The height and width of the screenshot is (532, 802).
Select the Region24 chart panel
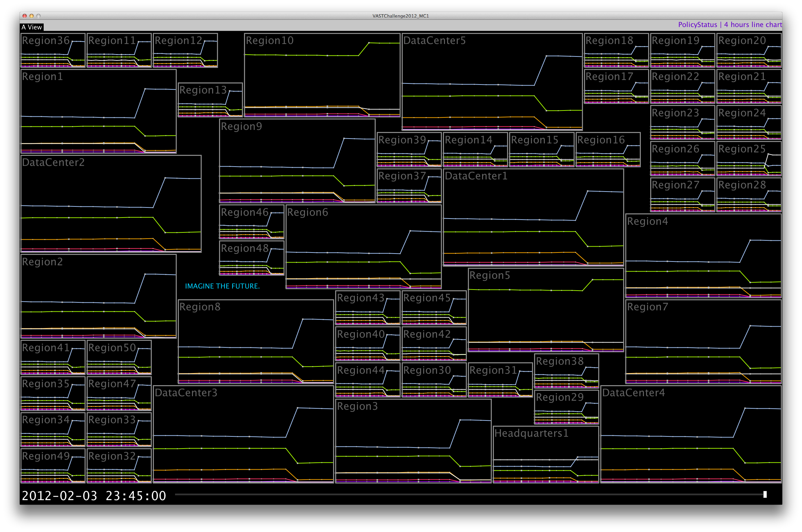[x=749, y=123]
